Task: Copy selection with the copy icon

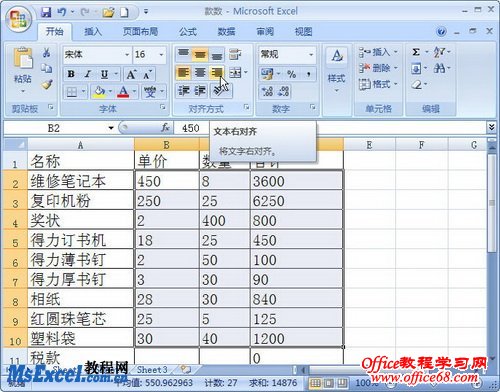Action: pos(46,68)
